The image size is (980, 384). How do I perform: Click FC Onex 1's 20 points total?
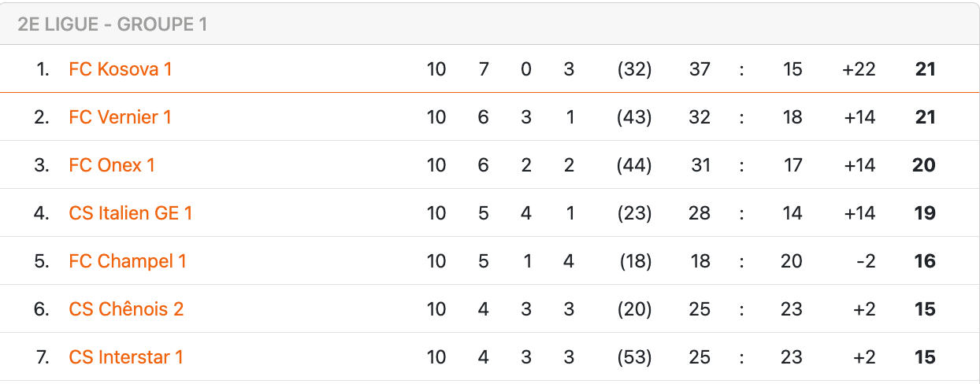tap(924, 165)
